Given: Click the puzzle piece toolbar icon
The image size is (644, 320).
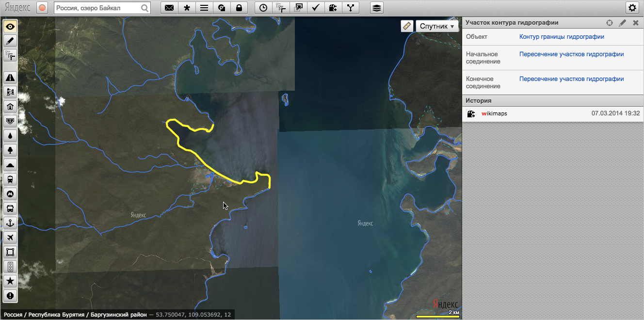Looking at the screenshot, I should coord(333,8).
